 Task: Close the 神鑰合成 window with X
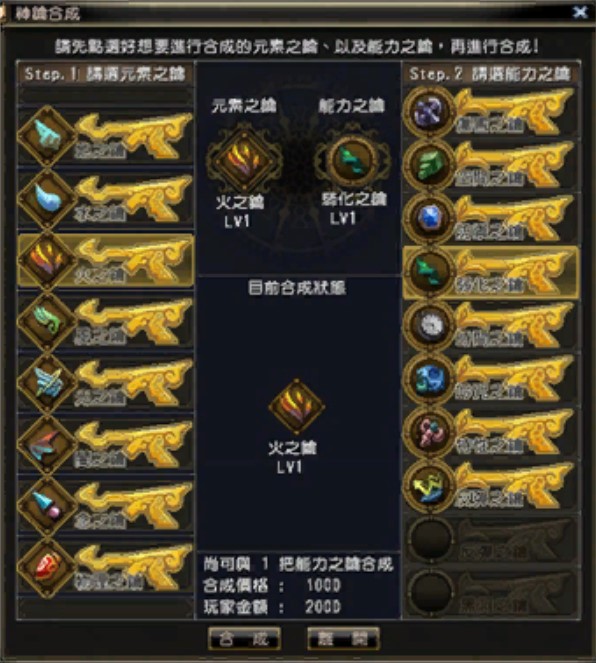point(580,12)
